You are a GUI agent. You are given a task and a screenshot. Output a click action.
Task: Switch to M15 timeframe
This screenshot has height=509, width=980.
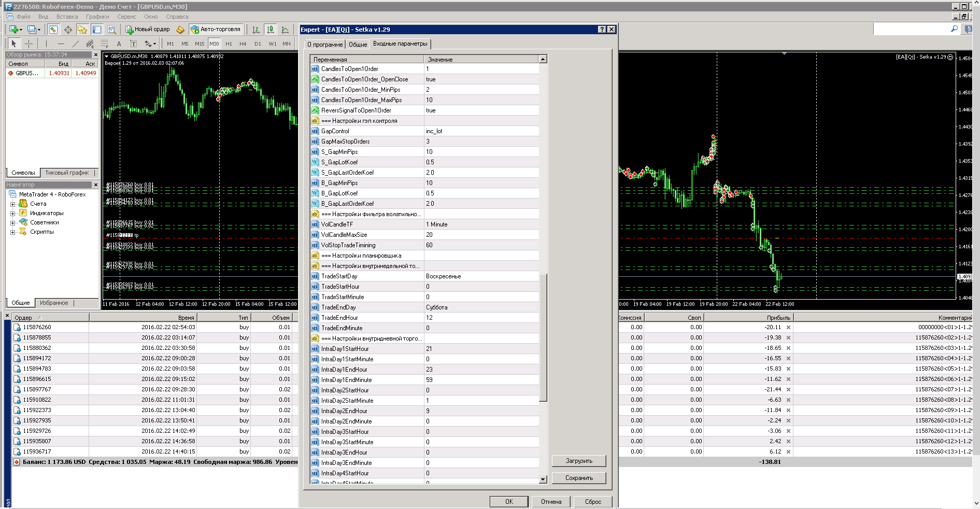(200, 44)
